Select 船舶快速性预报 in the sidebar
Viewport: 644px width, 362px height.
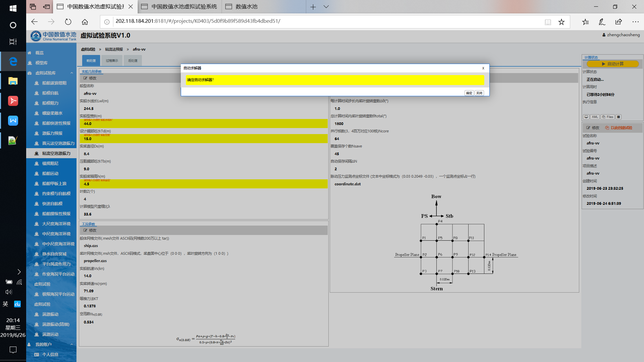(56, 123)
